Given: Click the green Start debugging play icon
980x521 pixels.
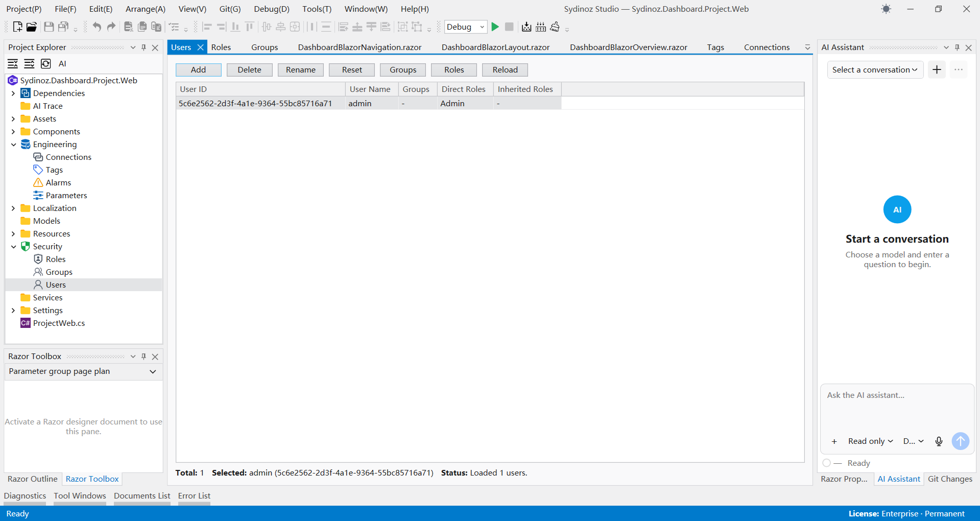Looking at the screenshot, I should [495, 27].
